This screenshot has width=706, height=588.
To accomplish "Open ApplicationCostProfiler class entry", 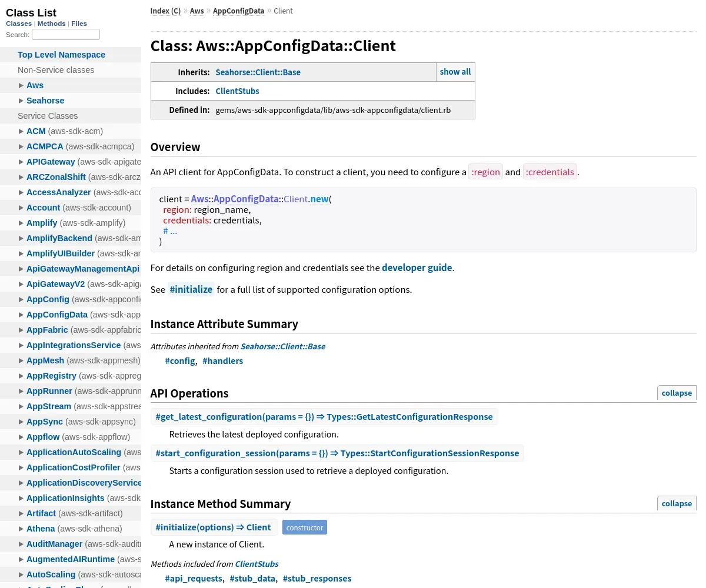I will pyautogui.click(x=74, y=467).
